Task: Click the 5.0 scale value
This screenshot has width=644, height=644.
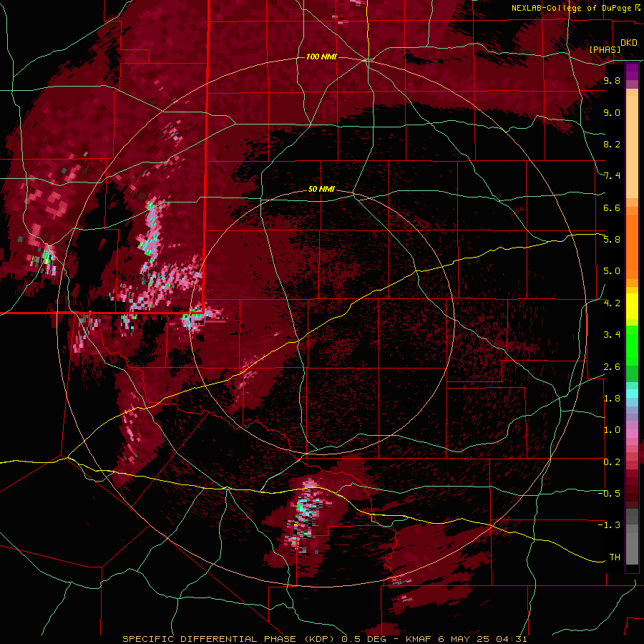Action: coord(612,271)
